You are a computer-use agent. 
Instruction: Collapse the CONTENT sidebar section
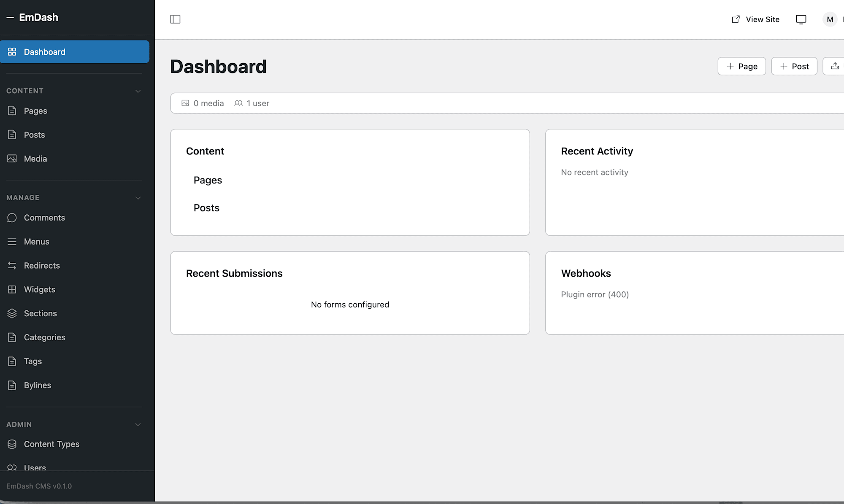tap(138, 91)
